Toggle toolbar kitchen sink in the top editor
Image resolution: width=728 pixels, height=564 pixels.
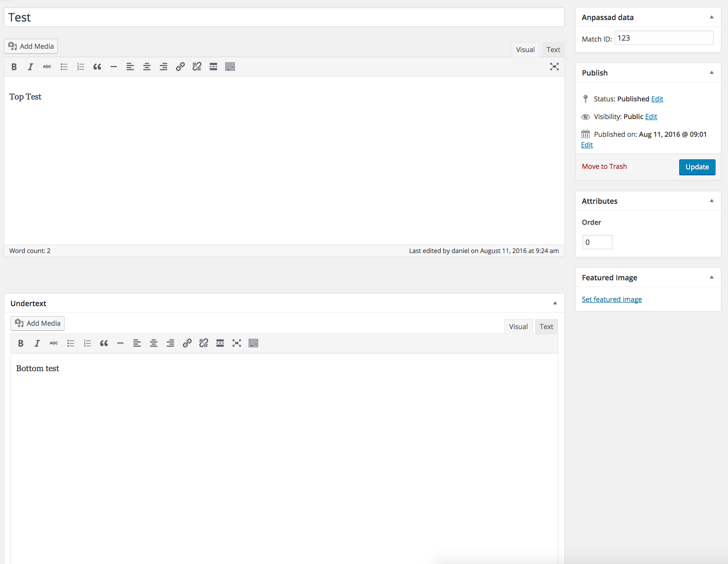pyautogui.click(x=230, y=67)
